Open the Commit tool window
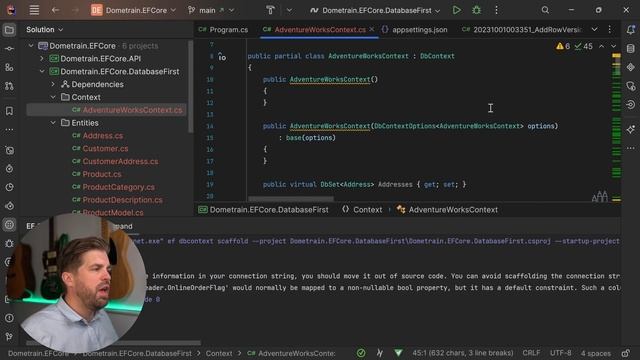 click(x=9, y=49)
